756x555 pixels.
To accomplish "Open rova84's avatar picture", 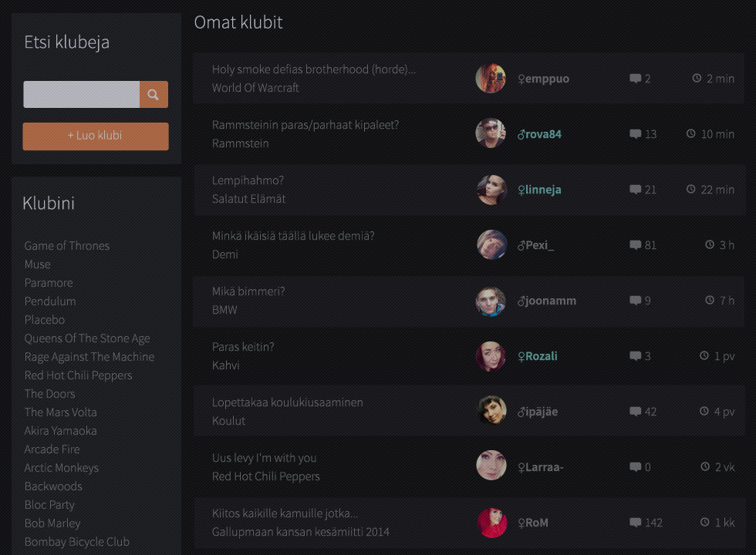I will click(x=491, y=134).
